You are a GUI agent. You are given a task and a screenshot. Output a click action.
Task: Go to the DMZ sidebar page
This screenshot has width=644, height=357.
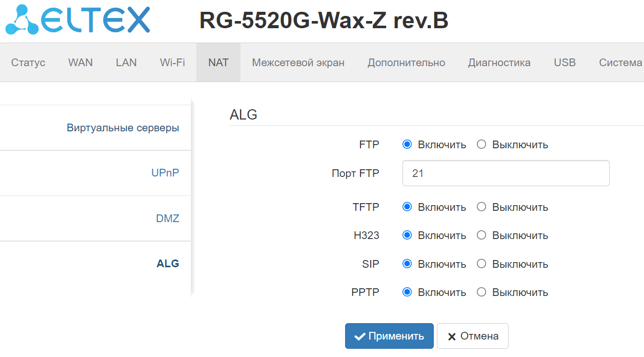click(x=168, y=219)
